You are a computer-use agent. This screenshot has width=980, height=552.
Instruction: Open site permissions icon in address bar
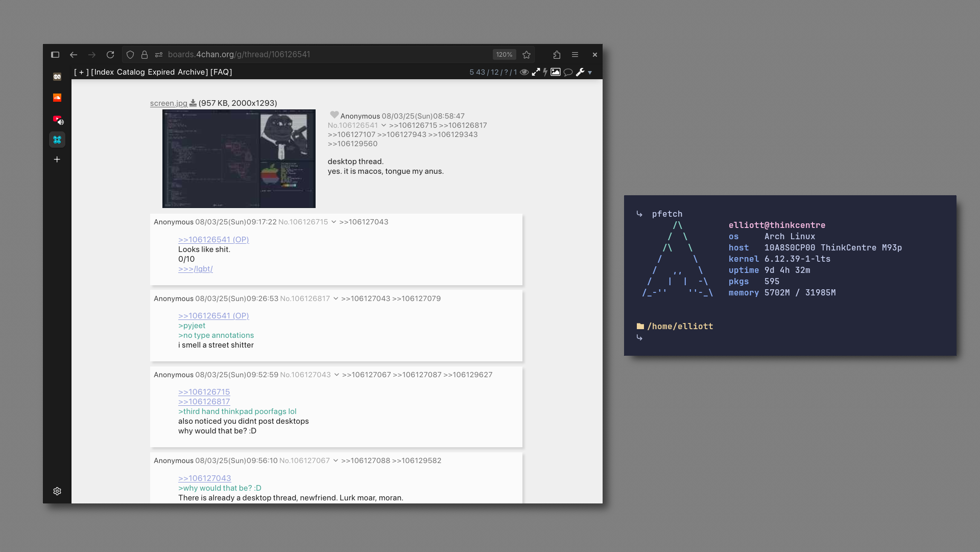159,55
